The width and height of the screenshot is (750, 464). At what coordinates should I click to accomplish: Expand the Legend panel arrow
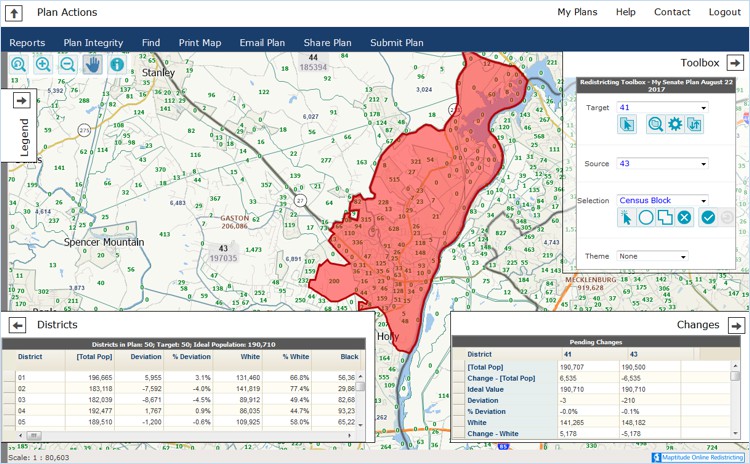[21, 100]
